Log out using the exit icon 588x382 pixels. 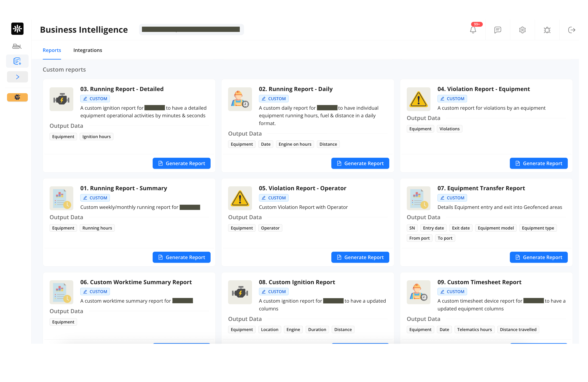[571, 30]
